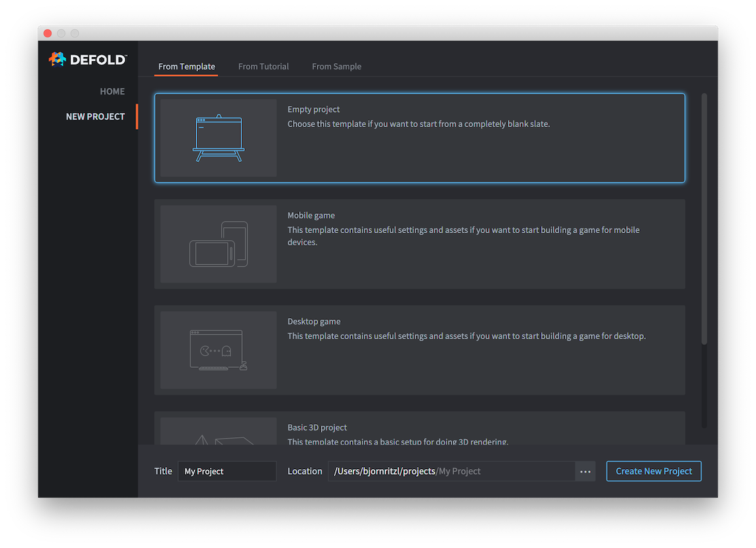756x548 pixels.
Task: Select the From Template tab
Action: click(x=186, y=67)
